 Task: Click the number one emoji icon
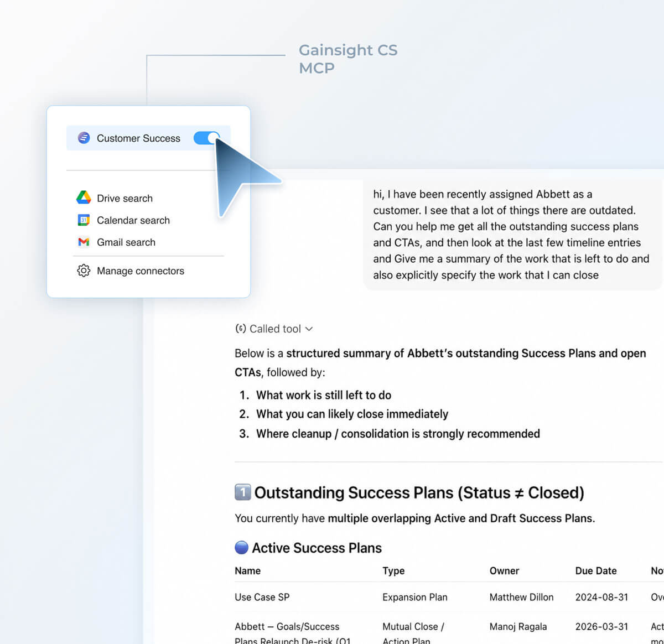(x=243, y=492)
